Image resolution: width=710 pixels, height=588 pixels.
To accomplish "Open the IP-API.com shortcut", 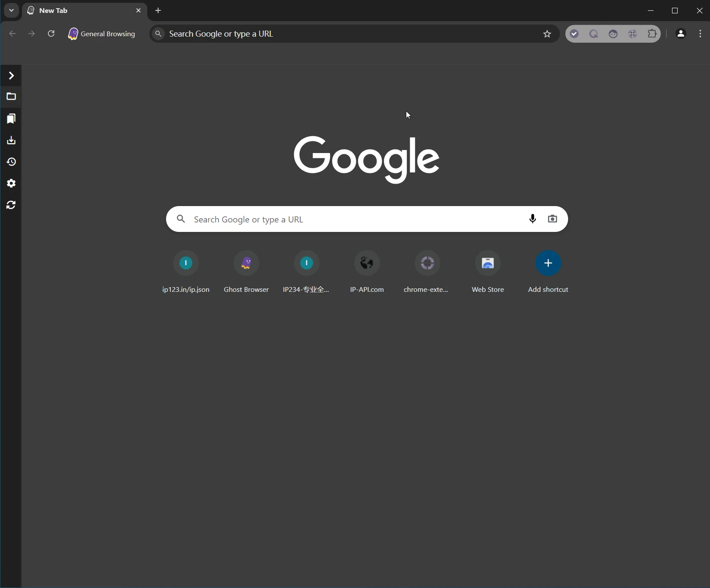I will [x=367, y=272].
